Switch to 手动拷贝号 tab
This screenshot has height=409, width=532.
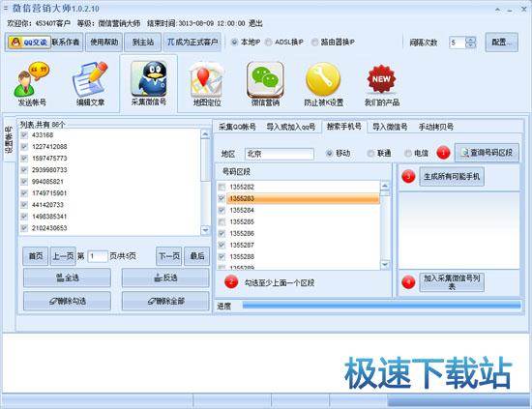coord(436,127)
